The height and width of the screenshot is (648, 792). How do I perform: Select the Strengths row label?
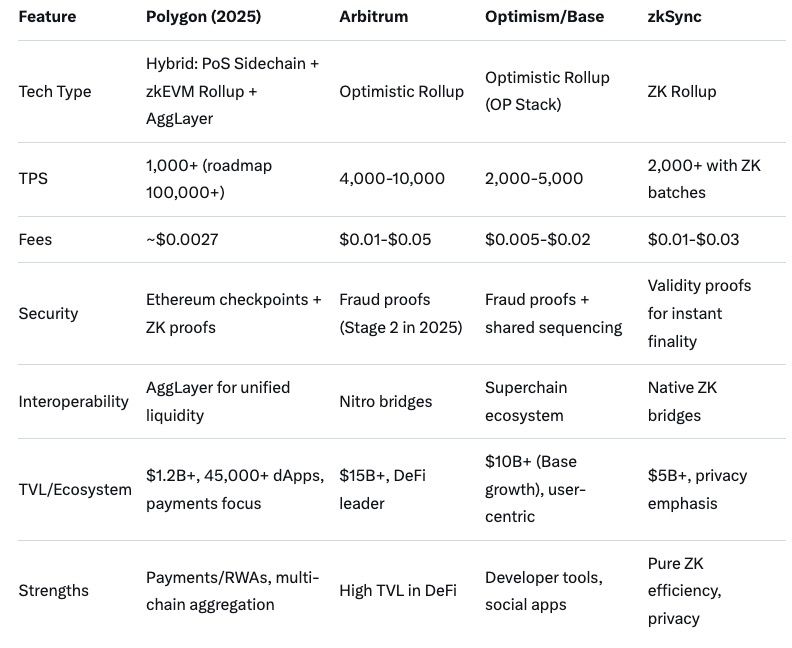coord(53,591)
